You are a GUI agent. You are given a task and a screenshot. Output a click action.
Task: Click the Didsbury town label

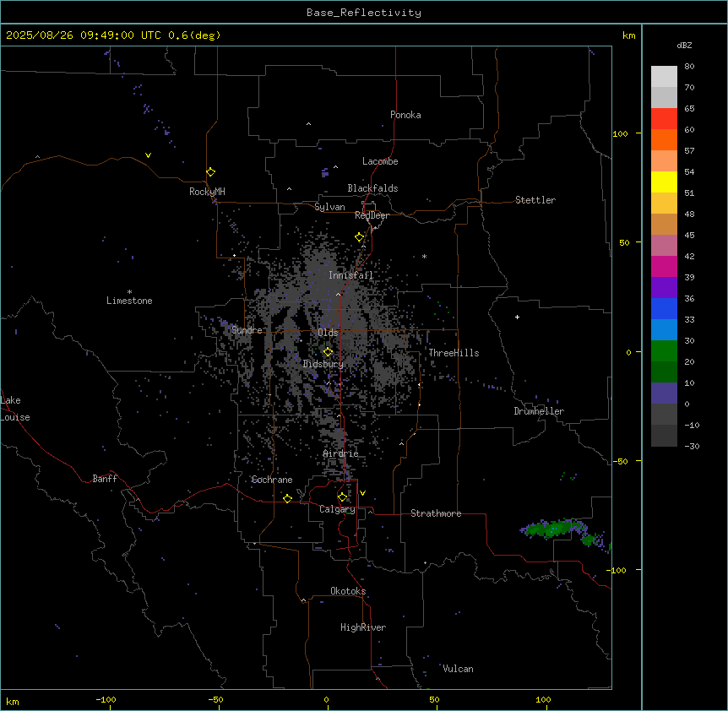point(323,364)
